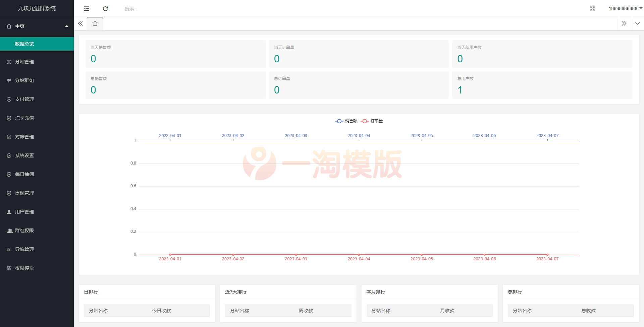This screenshot has width=644, height=327.
Task: Click the 总收款 column header
Action: (x=588, y=311)
